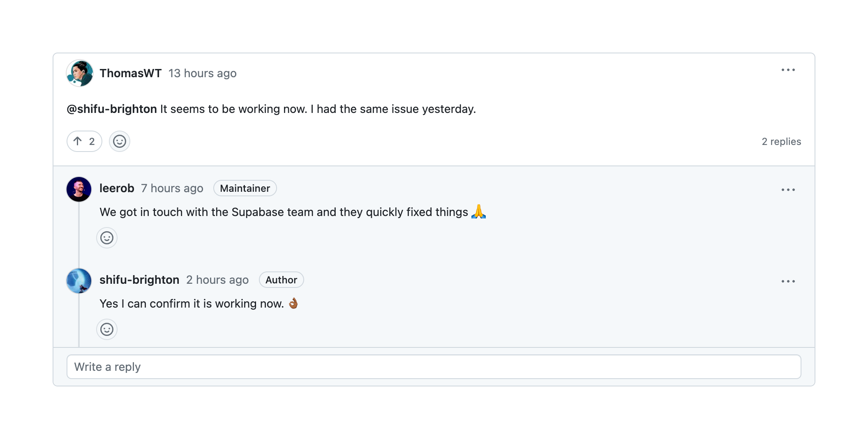Open options menu for shifu-brighton's reply

point(788,282)
